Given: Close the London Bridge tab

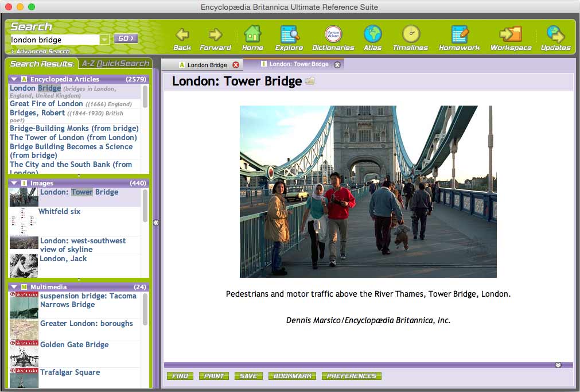Looking at the screenshot, I should click(236, 65).
